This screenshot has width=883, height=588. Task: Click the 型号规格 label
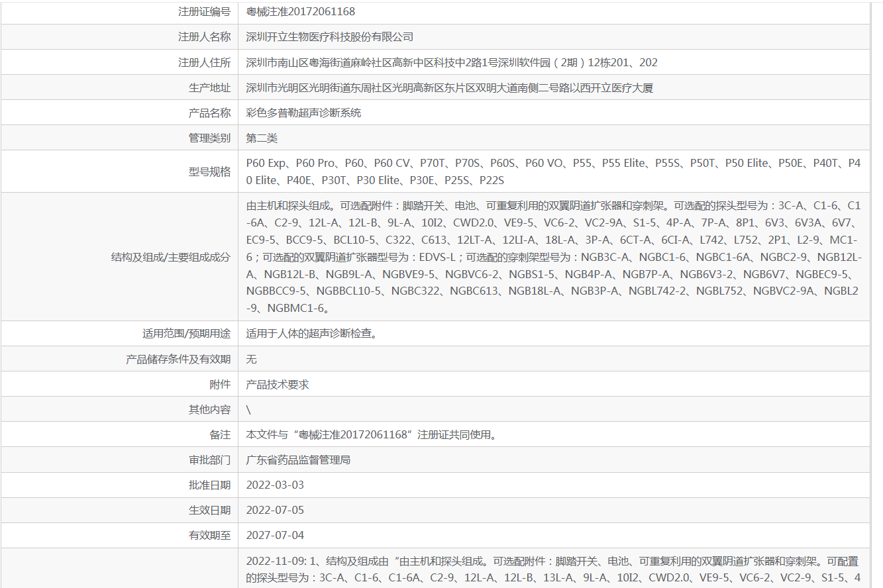(x=209, y=171)
